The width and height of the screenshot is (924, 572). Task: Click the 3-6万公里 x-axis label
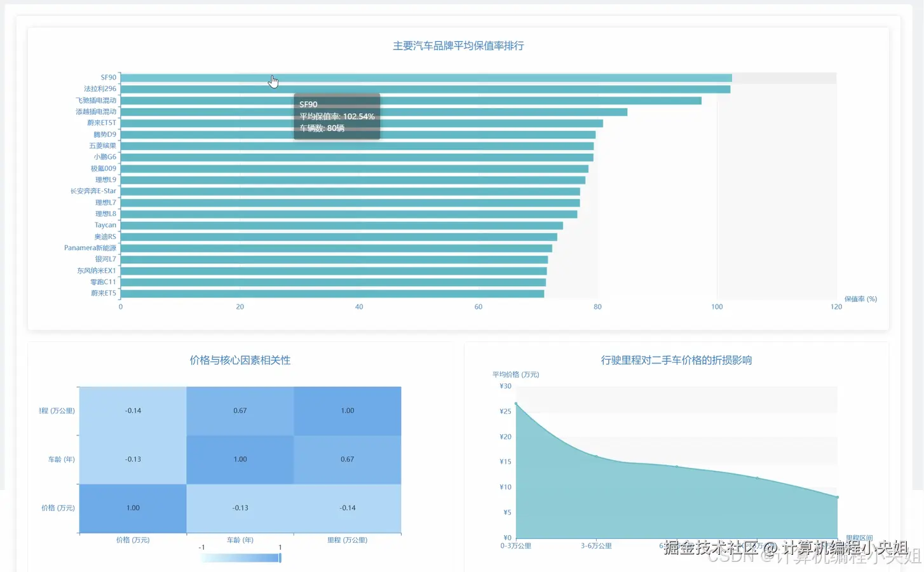[596, 546]
